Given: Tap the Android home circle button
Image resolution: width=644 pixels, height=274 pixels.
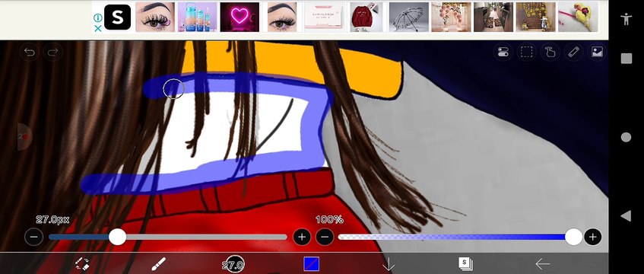Looking at the screenshot, I should 626,138.
